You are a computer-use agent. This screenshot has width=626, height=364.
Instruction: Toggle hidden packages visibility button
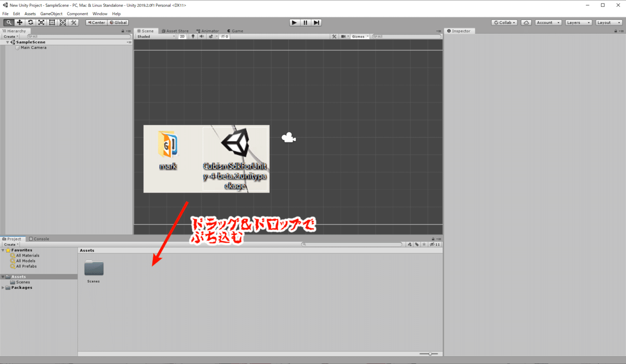point(435,244)
